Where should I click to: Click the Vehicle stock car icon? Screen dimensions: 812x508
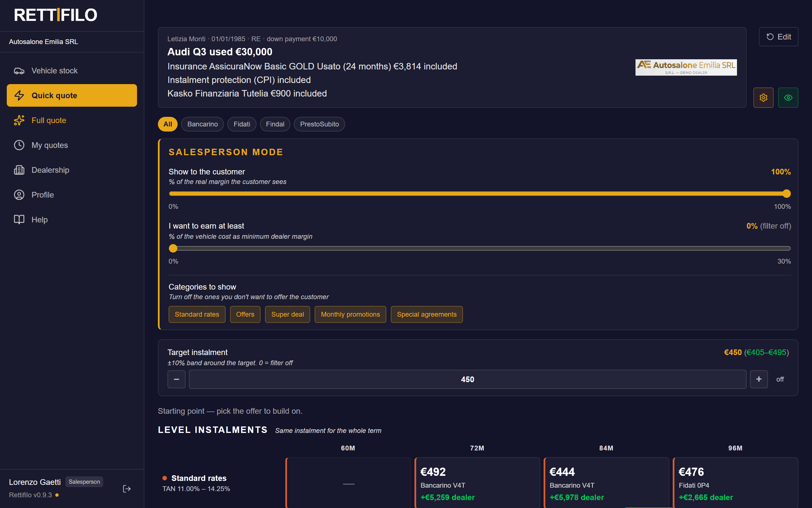[19, 71]
